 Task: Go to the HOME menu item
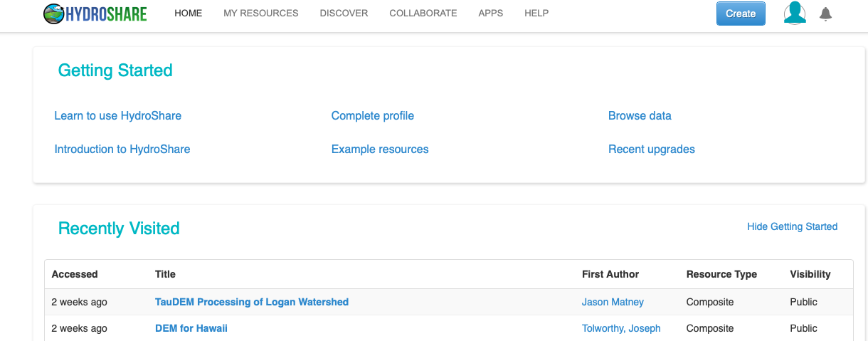(189, 14)
